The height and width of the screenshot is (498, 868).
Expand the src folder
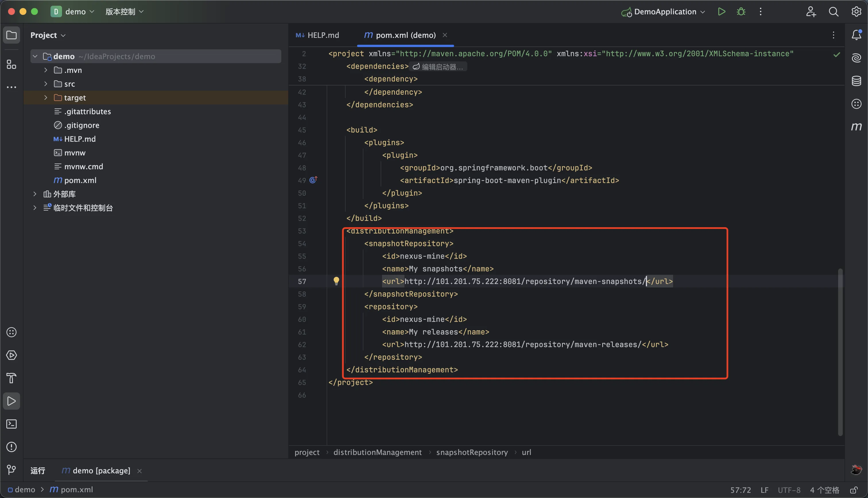tap(46, 84)
